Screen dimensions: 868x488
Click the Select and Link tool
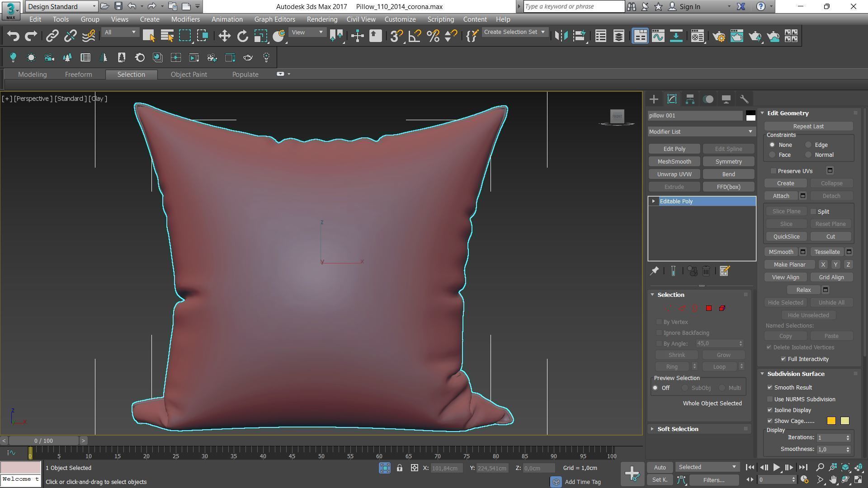pos(52,36)
